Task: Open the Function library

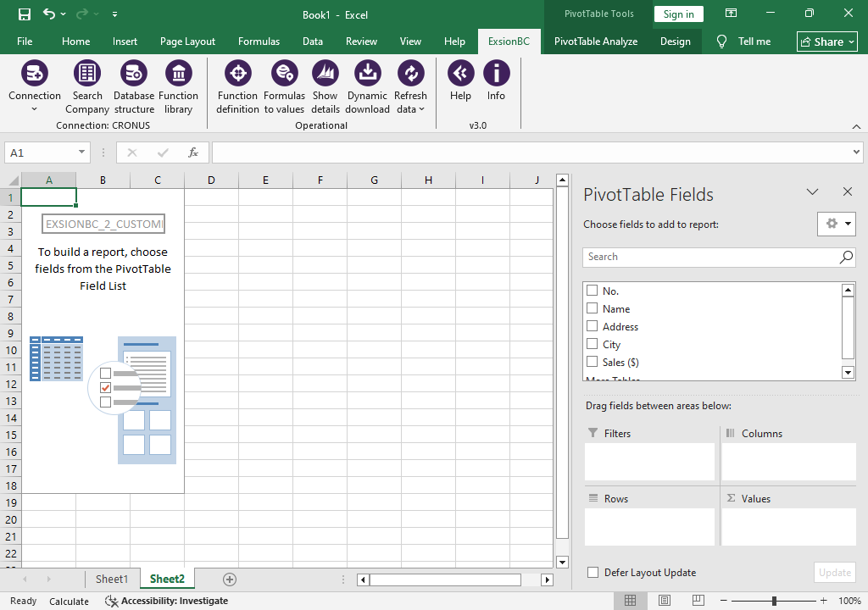Action: coord(178,87)
